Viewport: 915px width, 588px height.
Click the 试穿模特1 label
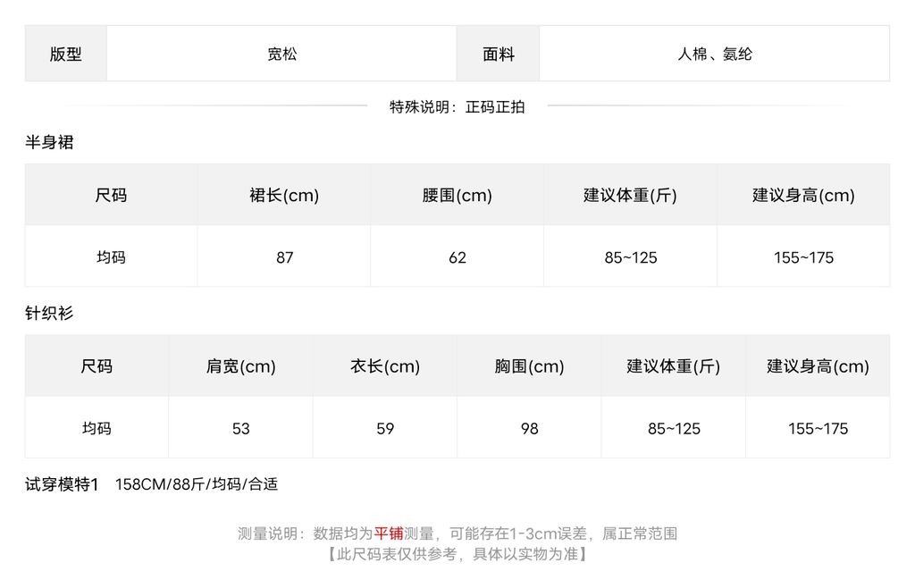pyautogui.click(x=62, y=484)
